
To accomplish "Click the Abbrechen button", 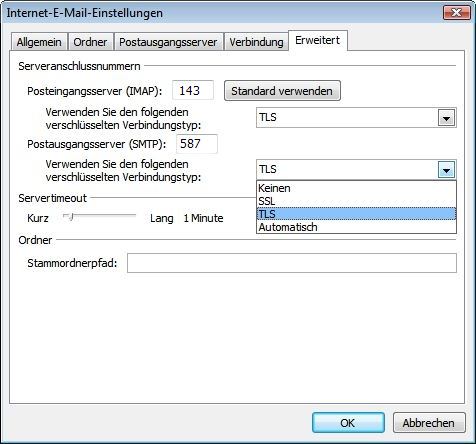I will tap(429, 423).
